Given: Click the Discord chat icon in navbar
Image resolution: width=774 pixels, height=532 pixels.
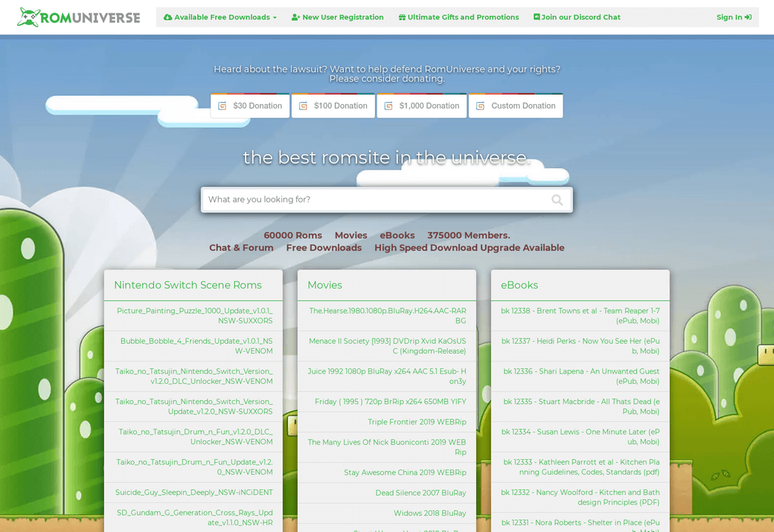Looking at the screenshot, I should (537, 17).
